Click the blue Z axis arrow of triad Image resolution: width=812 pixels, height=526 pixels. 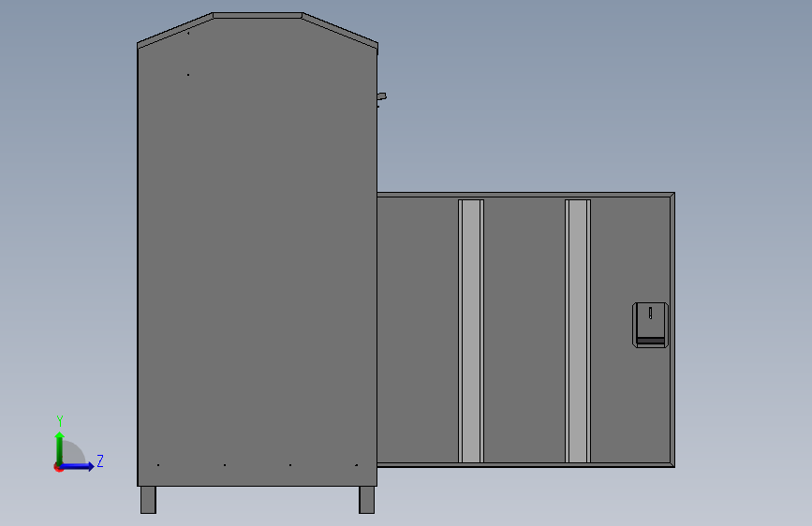[78, 467]
